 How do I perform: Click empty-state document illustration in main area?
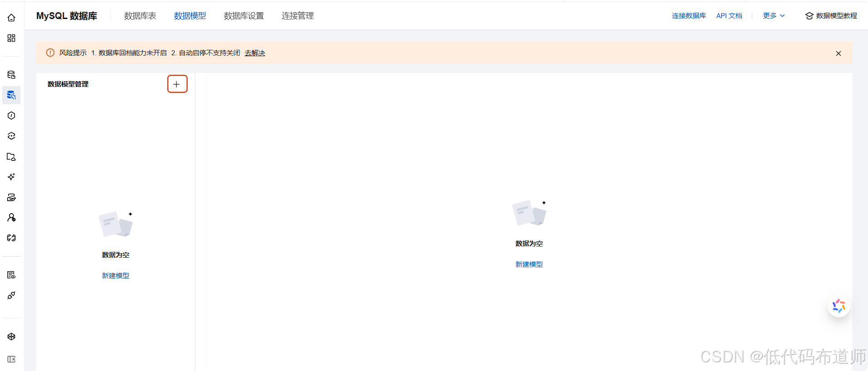pos(529,212)
